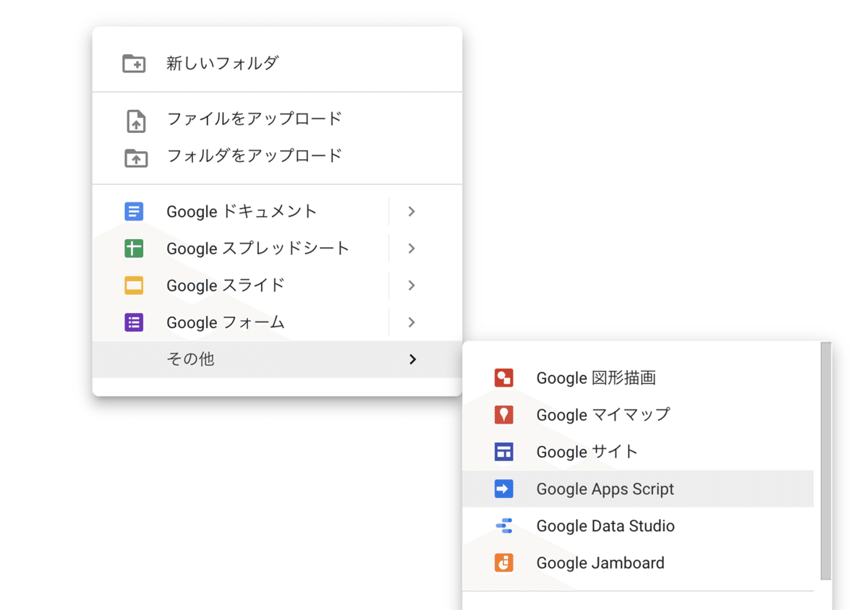
Task: Expand the Google スプレッドシート submenu arrow
Action: coord(412,249)
